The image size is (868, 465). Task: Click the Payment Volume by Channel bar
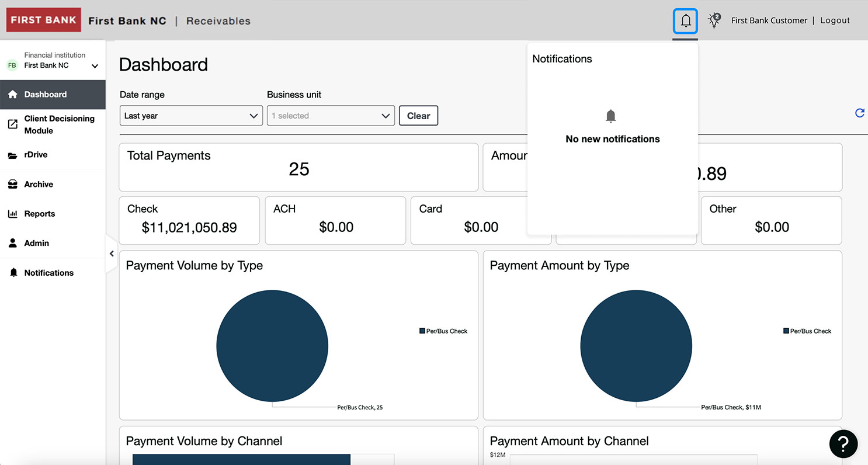241,459
